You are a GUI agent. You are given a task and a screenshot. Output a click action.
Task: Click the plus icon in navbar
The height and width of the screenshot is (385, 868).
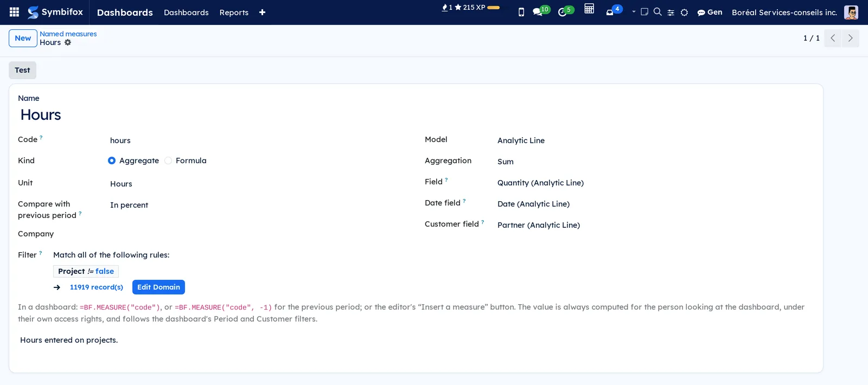click(x=262, y=12)
